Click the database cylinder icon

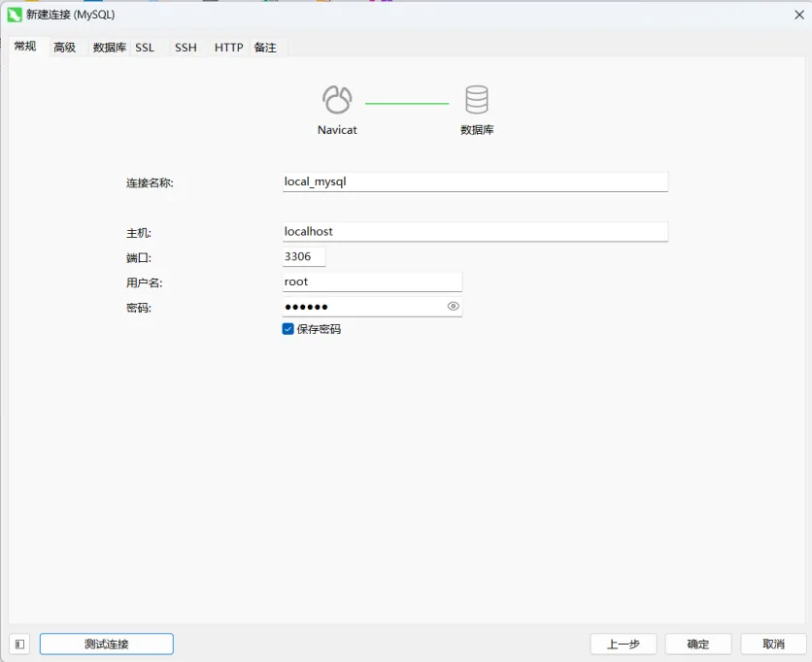(x=477, y=99)
